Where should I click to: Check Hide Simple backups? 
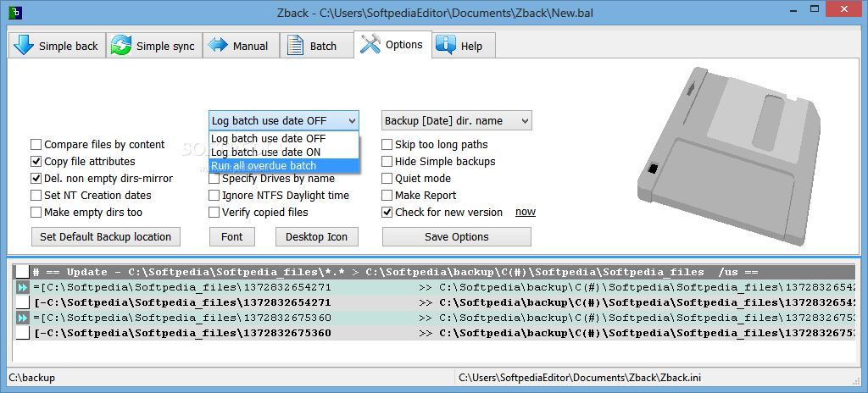click(438, 162)
